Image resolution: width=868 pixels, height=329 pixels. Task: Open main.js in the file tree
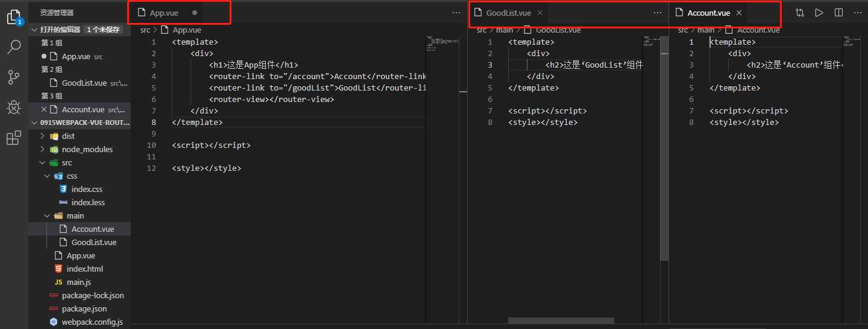pyautogui.click(x=79, y=282)
